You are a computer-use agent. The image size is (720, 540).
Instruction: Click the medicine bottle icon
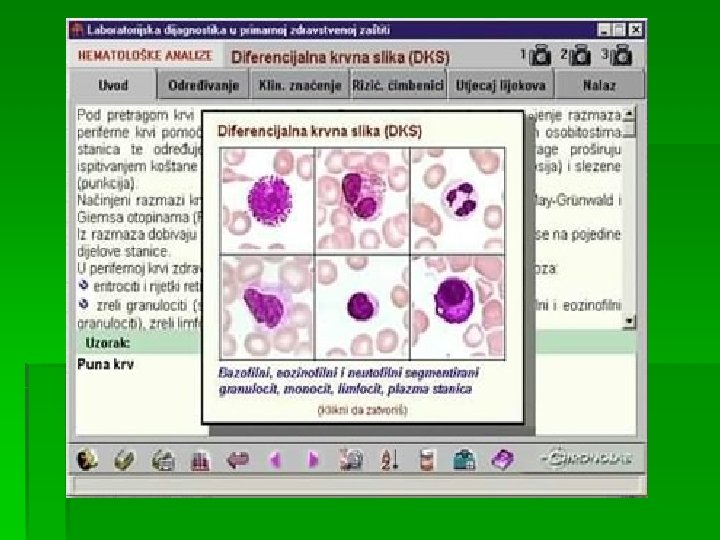427,460
